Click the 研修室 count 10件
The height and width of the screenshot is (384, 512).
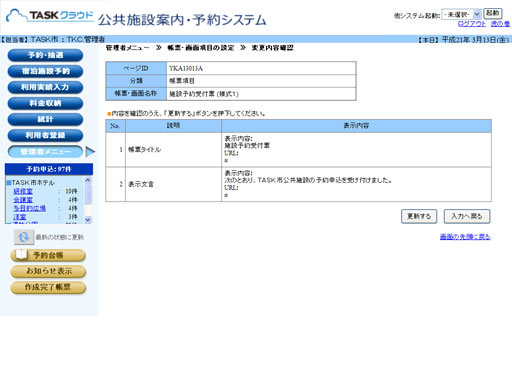click(x=71, y=191)
